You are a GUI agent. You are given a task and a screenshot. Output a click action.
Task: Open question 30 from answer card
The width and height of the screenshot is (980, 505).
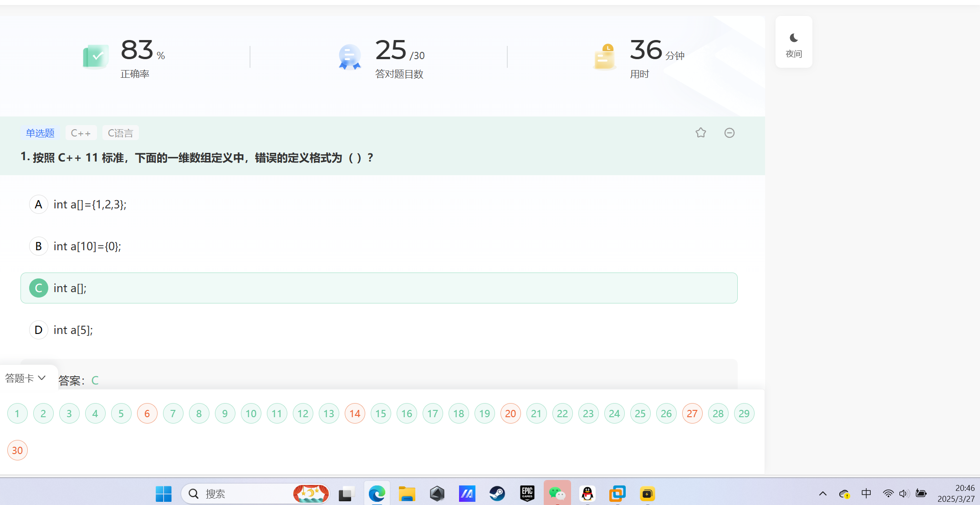point(17,450)
